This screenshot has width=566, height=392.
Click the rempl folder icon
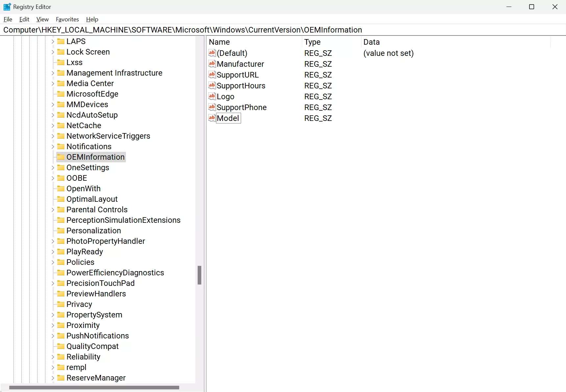(61, 367)
